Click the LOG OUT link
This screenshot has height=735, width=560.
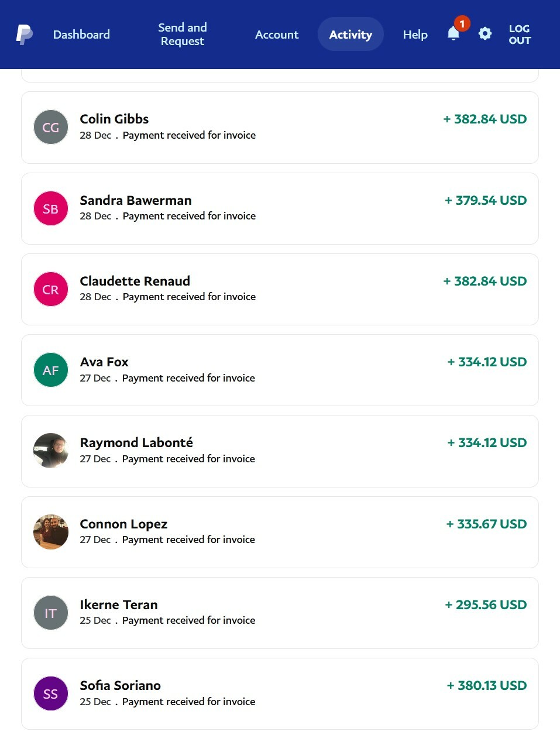pyautogui.click(x=520, y=35)
